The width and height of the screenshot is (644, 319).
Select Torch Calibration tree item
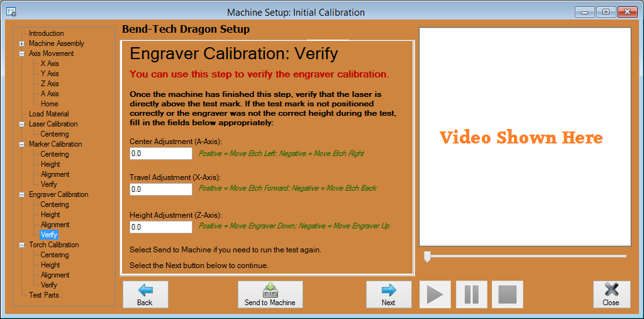[x=54, y=245]
